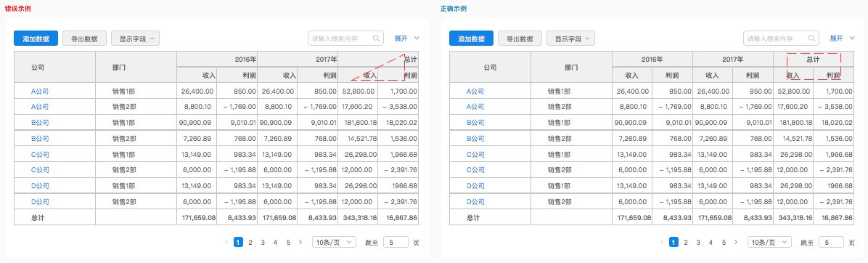The width and height of the screenshot is (868, 263).
Task: Go to the next page in 正确示例 pagination
Action: point(736,242)
